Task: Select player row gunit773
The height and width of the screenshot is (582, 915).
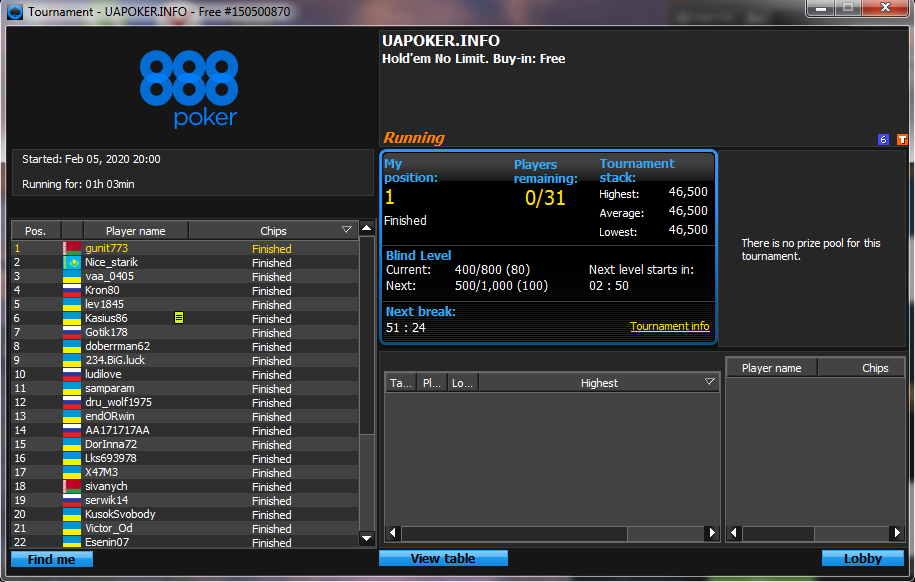Action: tap(185, 248)
